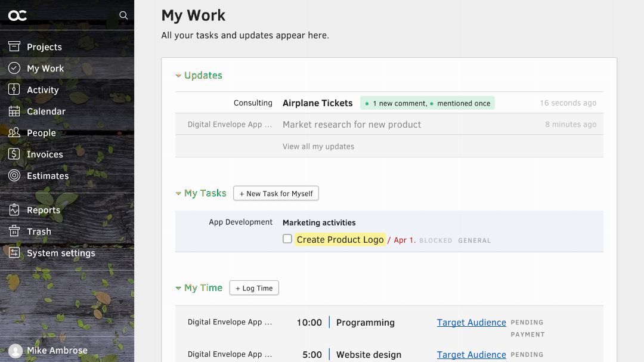Click the Reports chart icon

click(x=14, y=210)
